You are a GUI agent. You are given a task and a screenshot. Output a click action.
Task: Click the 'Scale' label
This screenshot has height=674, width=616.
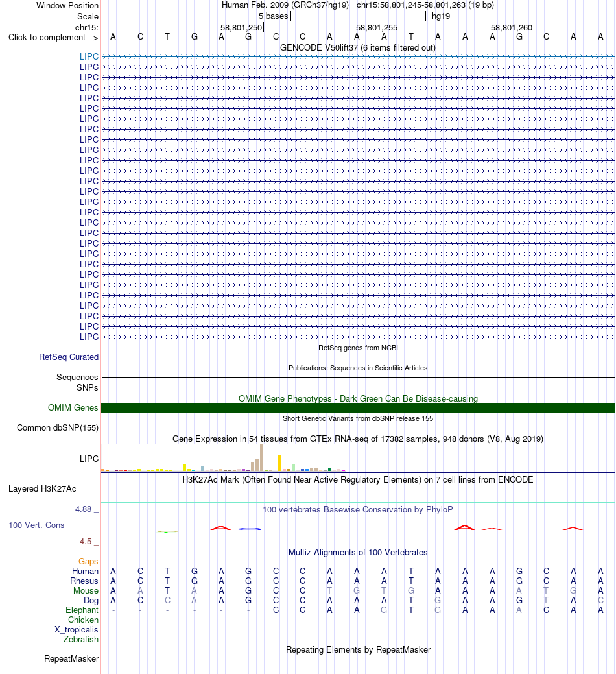(88, 17)
